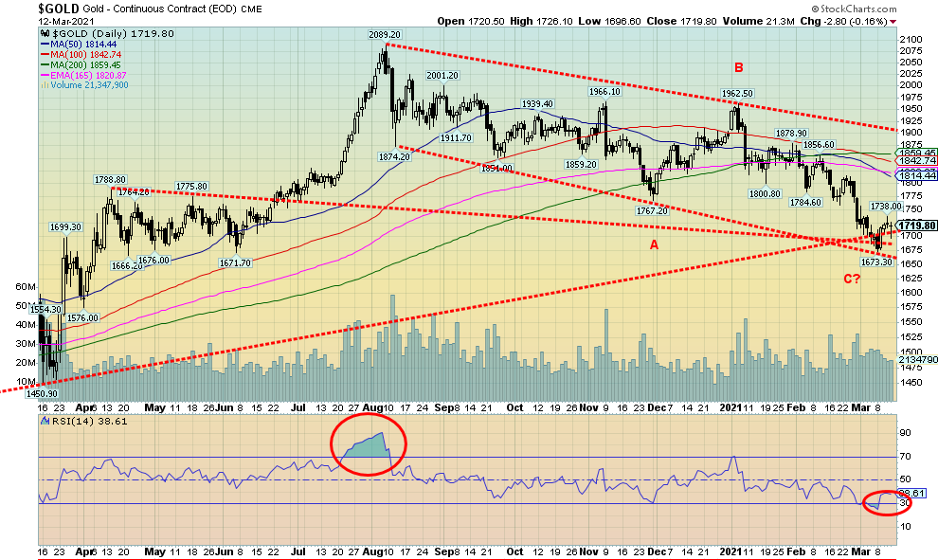The image size is (938, 560).
Task: Select the wave label B annotation
Action: (x=736, y=68)
